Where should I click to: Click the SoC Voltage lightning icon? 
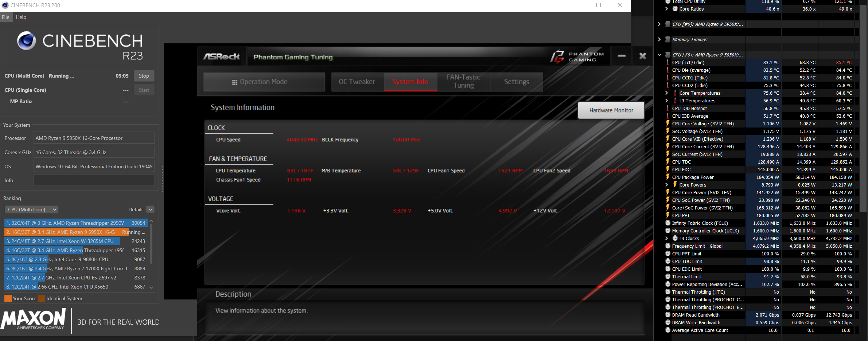pos(668,131)
